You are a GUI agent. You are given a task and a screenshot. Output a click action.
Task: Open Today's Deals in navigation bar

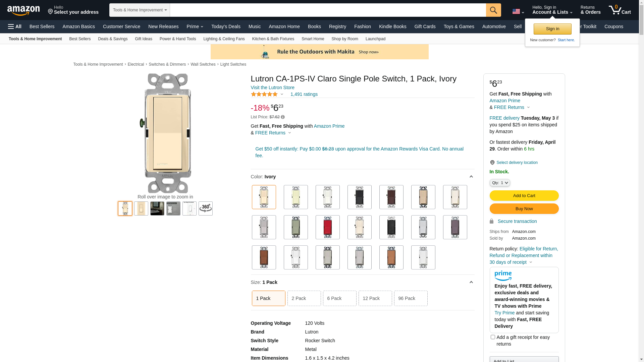point(226,26)
